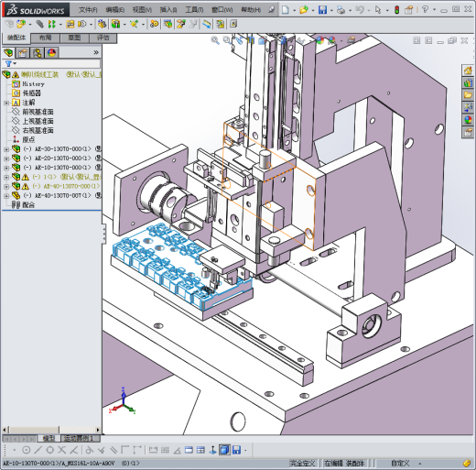Open the Appearances color ball in task pane
This screenshot has width=476, height=470.
(x=468, y=120)
